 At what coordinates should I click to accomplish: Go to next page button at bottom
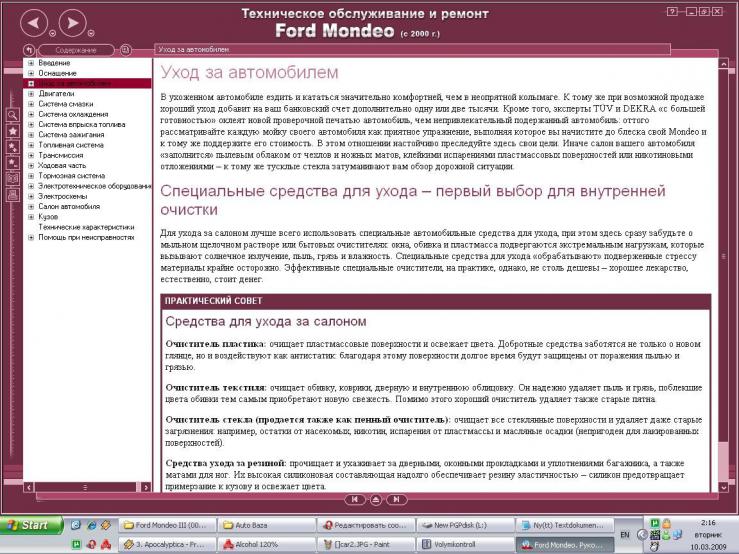396,499
